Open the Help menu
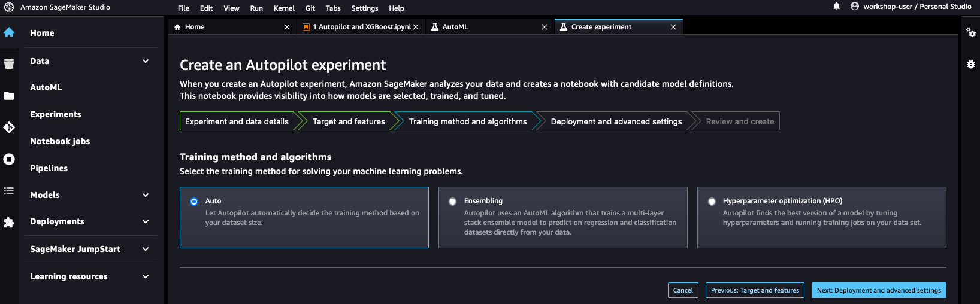 click(x=397, y=8)
